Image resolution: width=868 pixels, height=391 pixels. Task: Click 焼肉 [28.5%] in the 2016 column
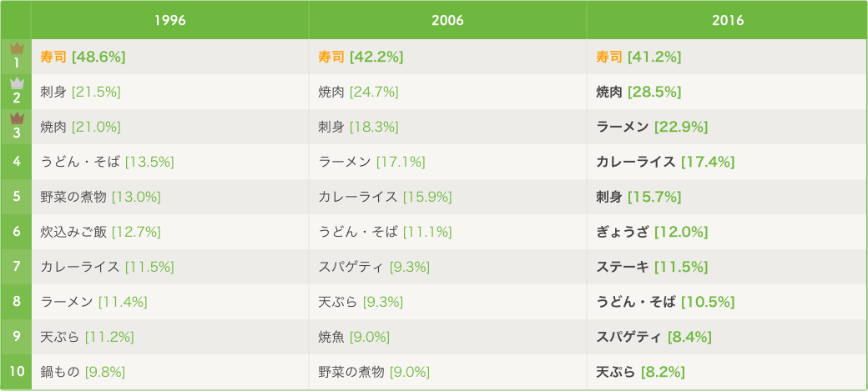point(638,92)
